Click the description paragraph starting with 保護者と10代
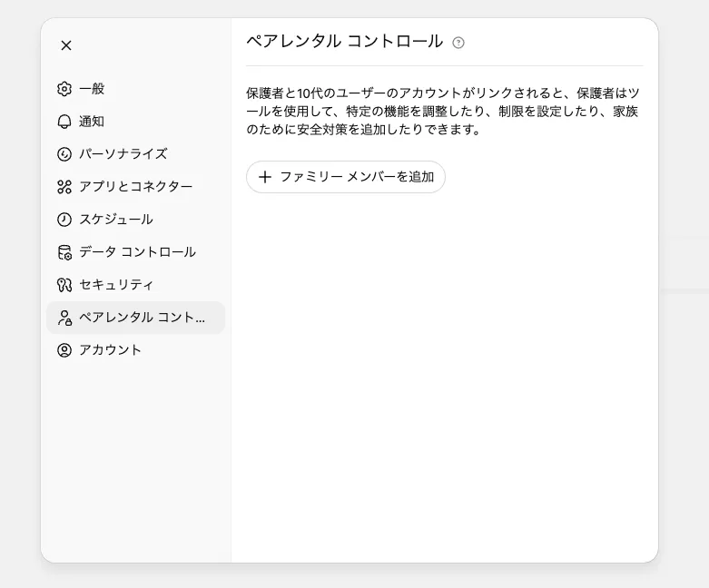The image size is (709, 588). pyautogui.click(x=443, y=112)
